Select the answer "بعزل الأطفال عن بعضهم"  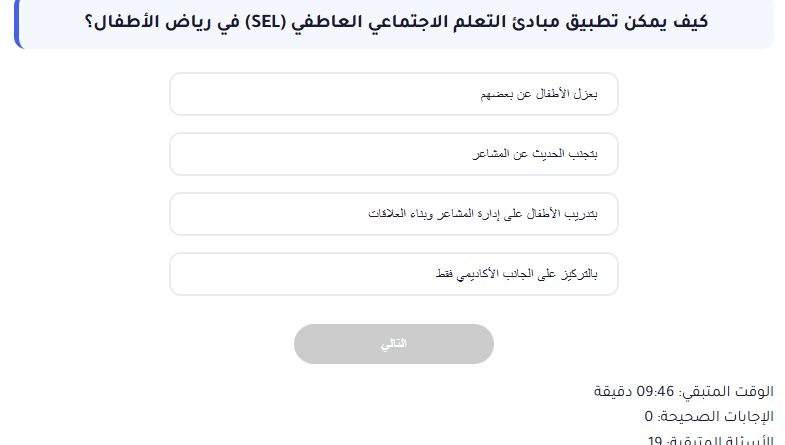click(x=394, y=95)
